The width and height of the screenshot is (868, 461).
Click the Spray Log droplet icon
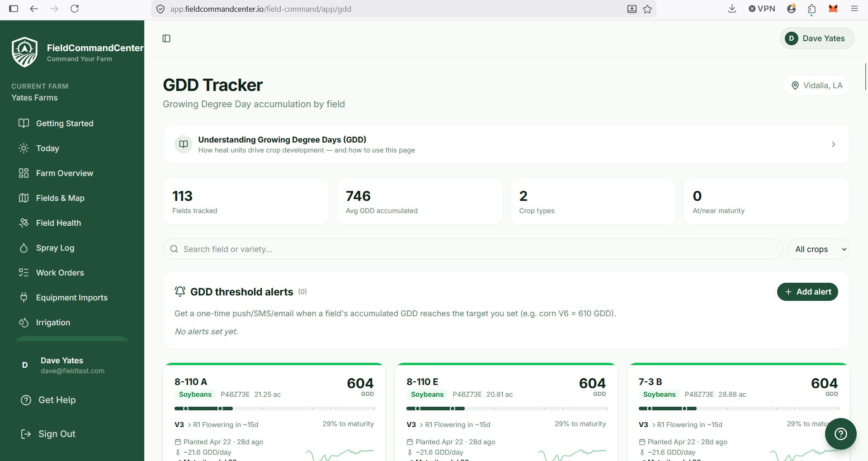pos(24,247)
